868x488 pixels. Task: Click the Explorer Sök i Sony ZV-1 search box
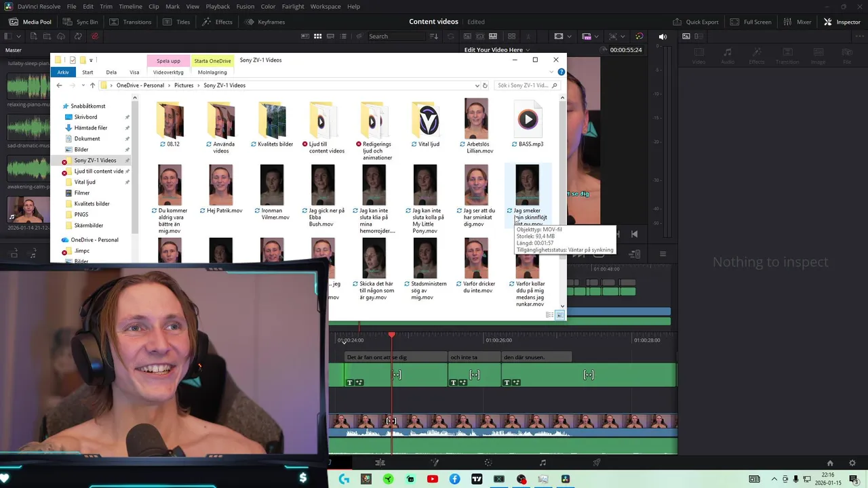[527, 85]
